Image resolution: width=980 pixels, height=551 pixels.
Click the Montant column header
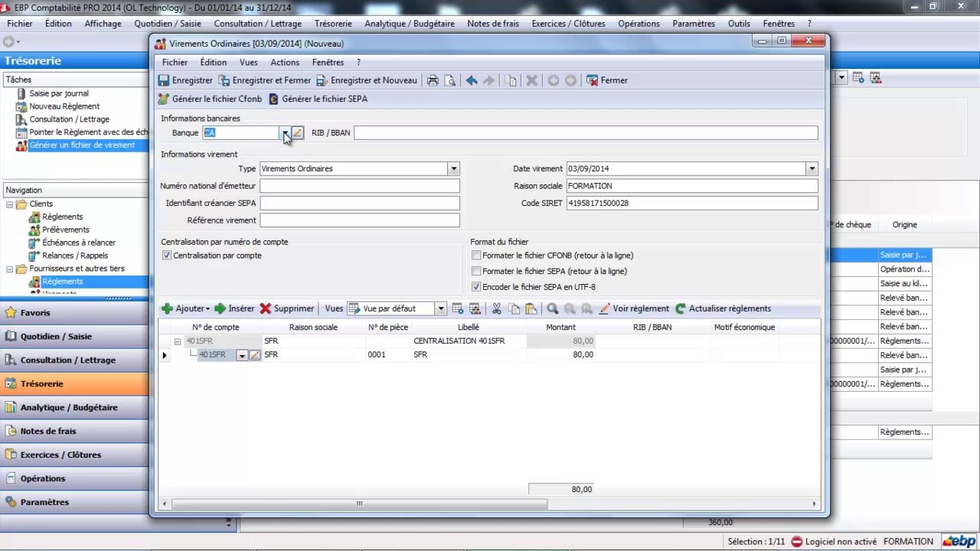pyautogui.click(x=560, y=327)
